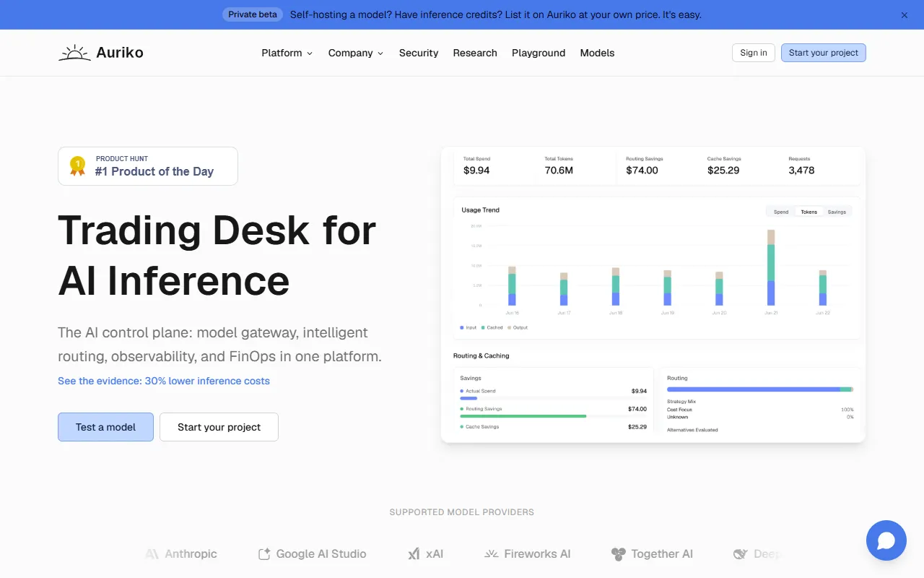
Task: Click the Total Spend $9.94 value
Action: pyautogui.click(x=476, y=171)
